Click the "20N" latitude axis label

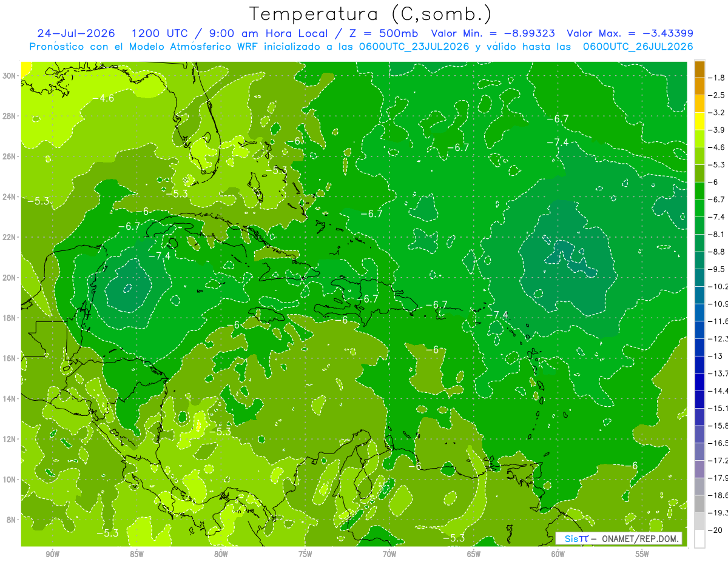pyautogui.click(x=10, y=278)
